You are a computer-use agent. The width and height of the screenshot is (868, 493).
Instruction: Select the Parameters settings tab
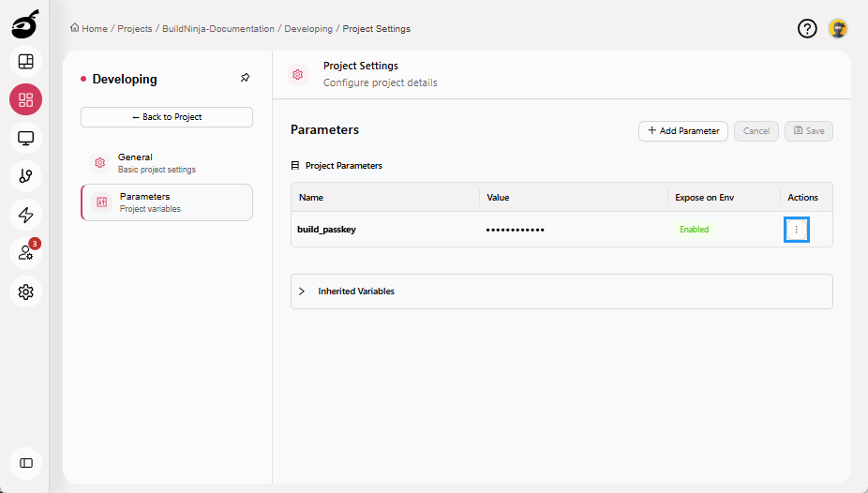[167, 202]
